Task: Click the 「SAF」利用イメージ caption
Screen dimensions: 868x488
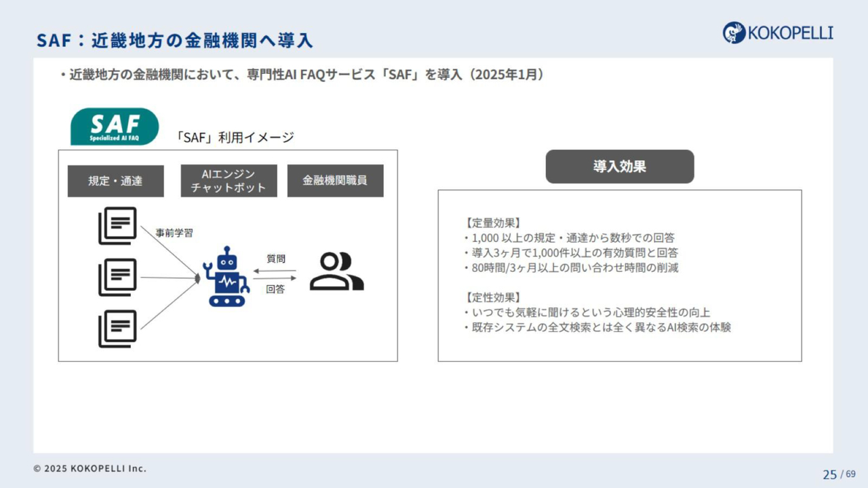Action: tap(235, 138)
